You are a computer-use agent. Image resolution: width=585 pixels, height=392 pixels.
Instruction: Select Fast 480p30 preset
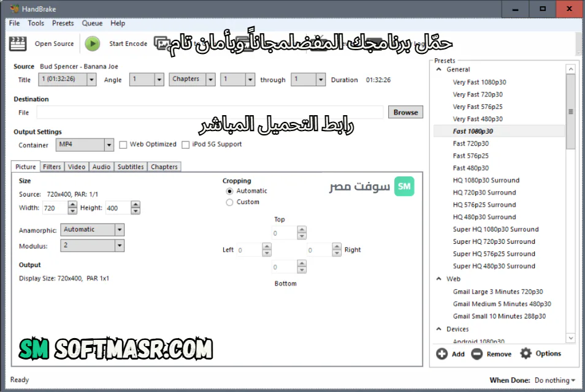coord(470,168)
